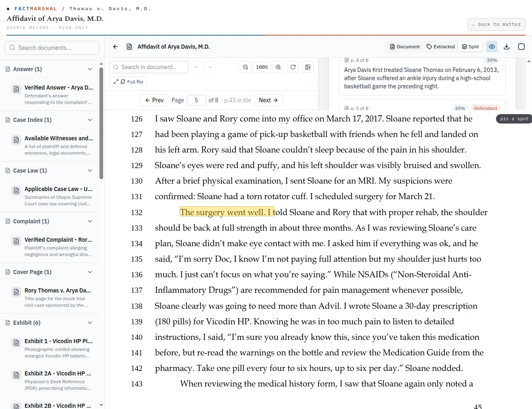Click the FACTMARSHAL breadcrumb link

tap(36, 9)
